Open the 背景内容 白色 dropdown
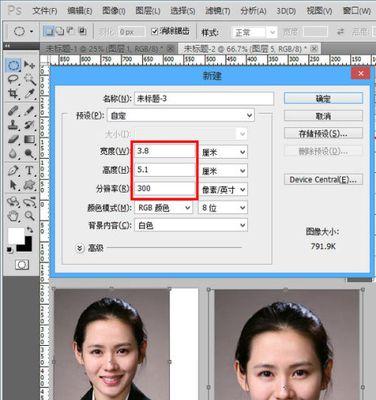This screenshot has width=376, height=400. click(191, 225)
